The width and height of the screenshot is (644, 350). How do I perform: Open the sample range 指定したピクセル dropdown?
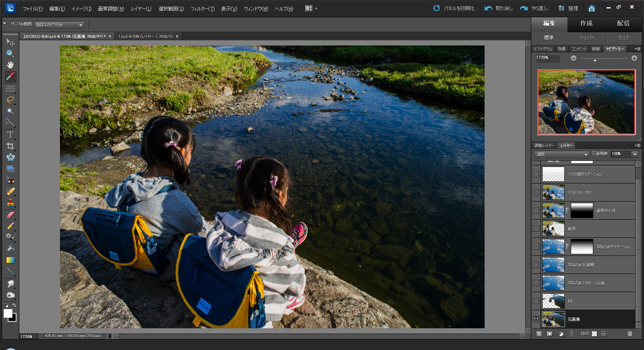pyautogui.click(x=59, y=25)
